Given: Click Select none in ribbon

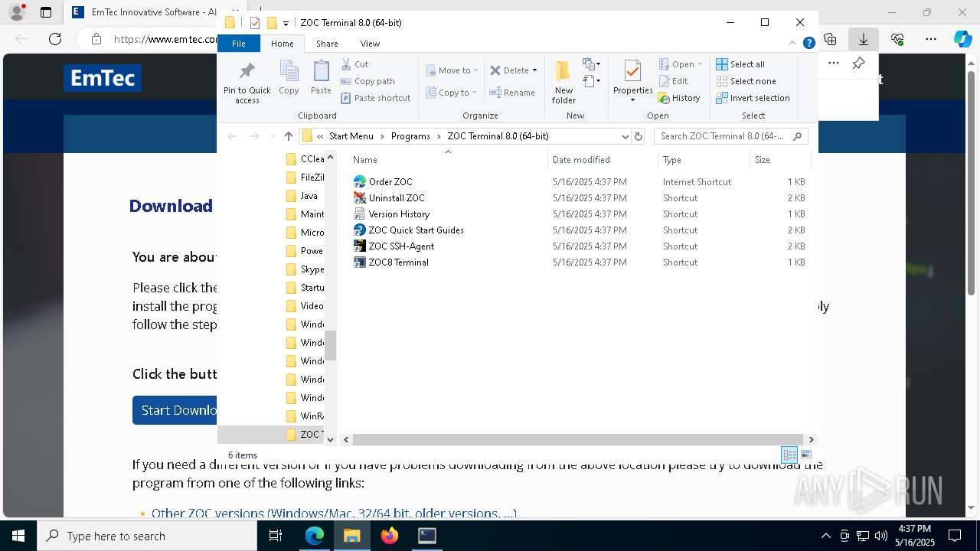Looking at the screenshot, I should point(746,81).
